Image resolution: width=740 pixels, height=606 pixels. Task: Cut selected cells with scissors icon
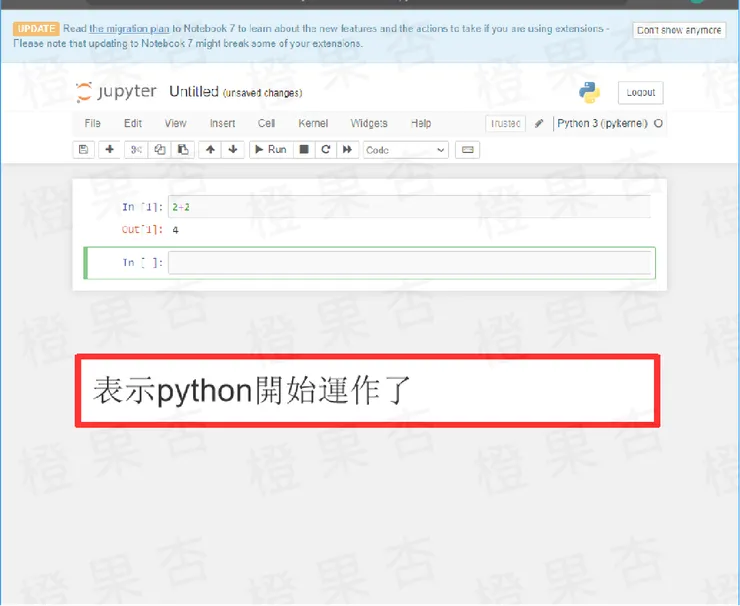pyautogui.click(x=136, y=150)
